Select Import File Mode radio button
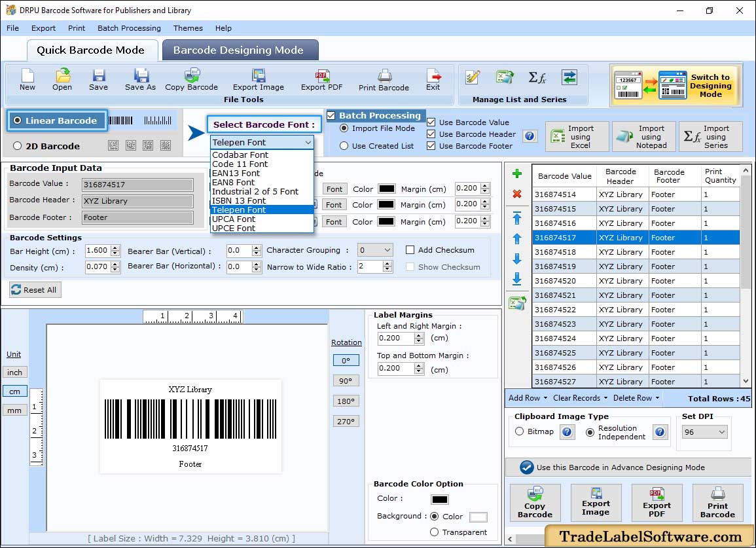 pyautogui.click(x=344, y=128)
